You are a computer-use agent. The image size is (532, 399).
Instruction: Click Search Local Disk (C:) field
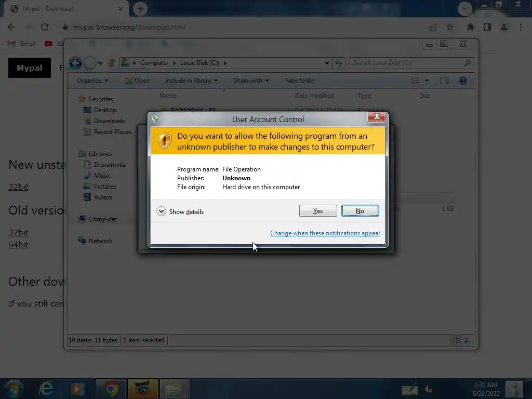click(411, 63)
